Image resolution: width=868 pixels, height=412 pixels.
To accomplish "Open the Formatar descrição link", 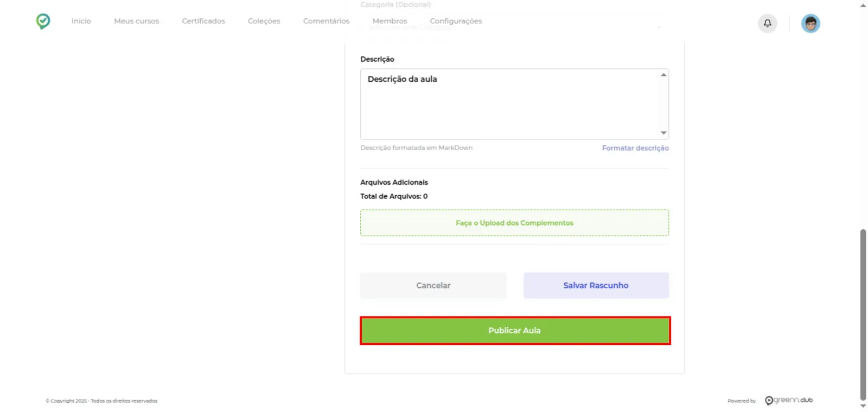I will tap(635, 148).
